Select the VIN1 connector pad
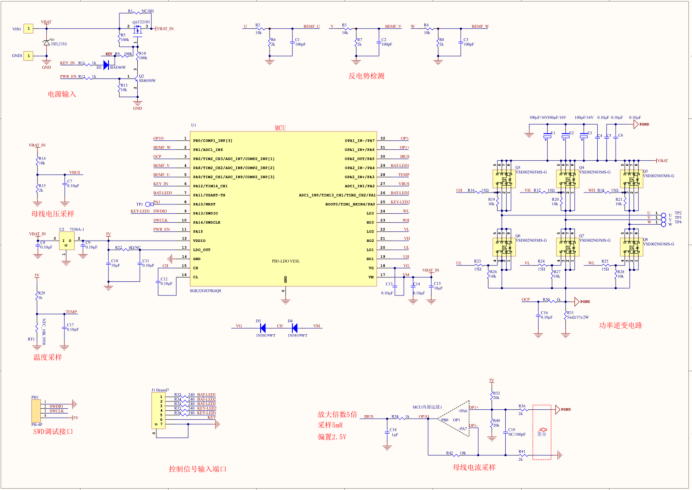Screen dimensions: 692x490 tap(28, 29)
